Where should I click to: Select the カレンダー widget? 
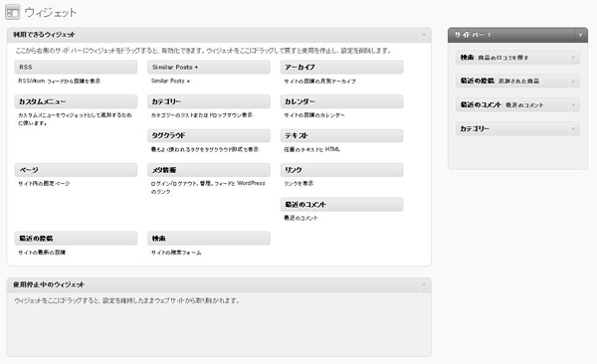click(x=342, y=101)
